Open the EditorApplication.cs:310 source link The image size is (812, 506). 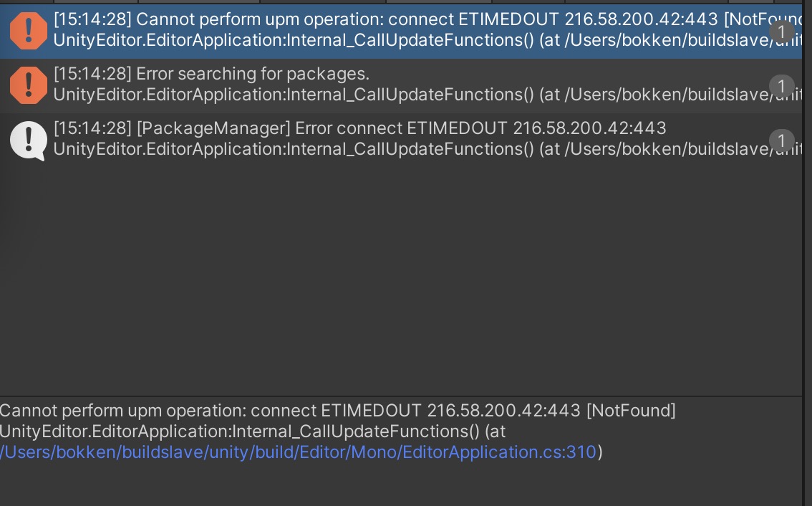click(x=299, y=452)
